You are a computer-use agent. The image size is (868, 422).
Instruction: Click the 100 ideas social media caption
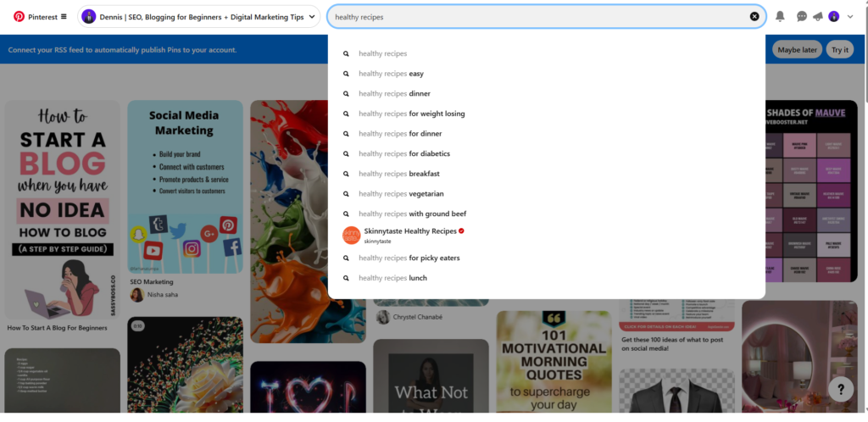[x=671, y=344]
